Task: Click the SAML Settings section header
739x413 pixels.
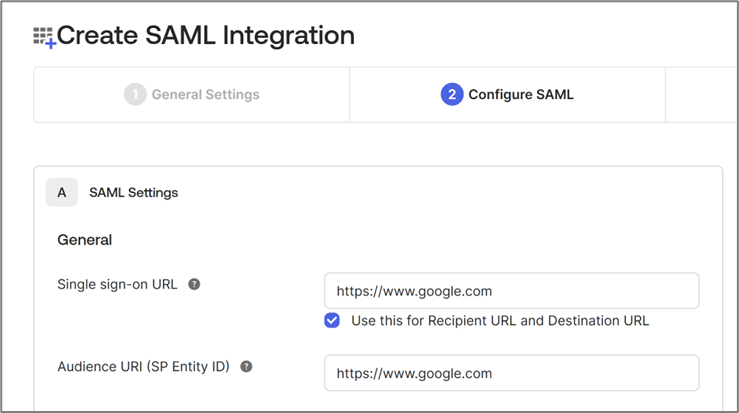Action: tap(133, 192)
